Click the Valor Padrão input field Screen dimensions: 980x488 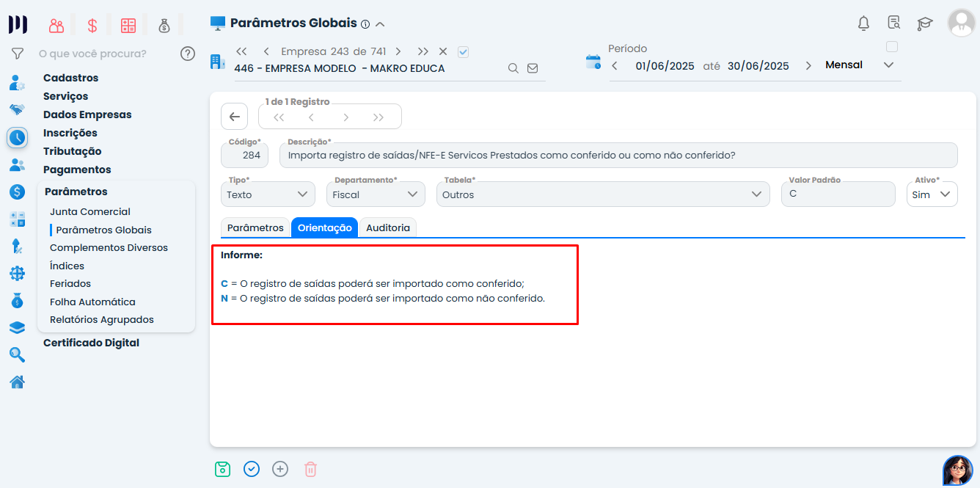pyautogui.click(x=838, y=194)
